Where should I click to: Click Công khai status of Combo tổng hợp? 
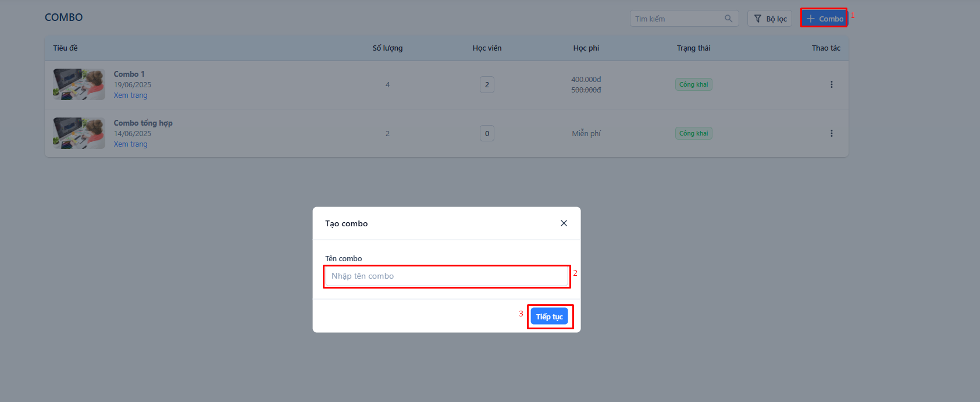coord(694,133)
